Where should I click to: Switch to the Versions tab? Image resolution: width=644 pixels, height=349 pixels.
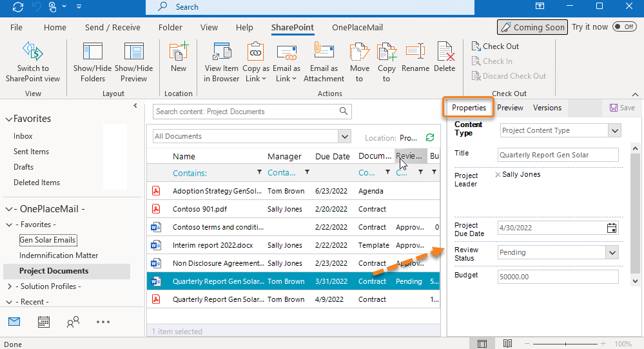click(547, 108)
